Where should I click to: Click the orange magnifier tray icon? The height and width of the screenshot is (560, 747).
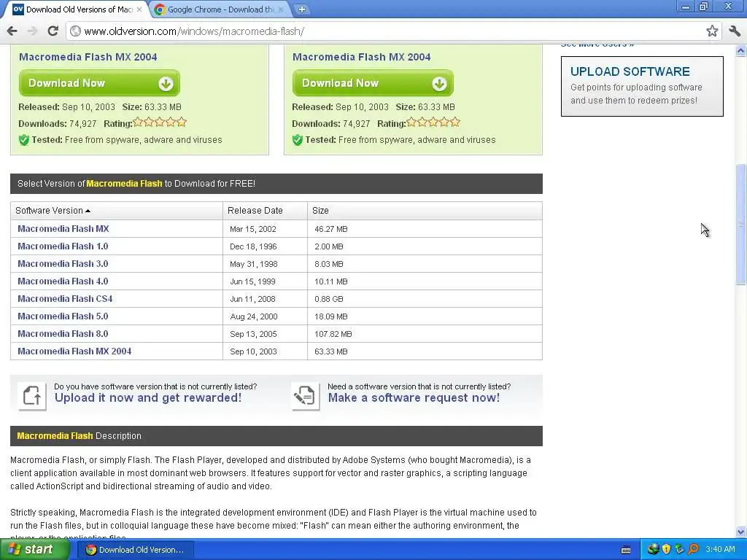click(693, 550)
